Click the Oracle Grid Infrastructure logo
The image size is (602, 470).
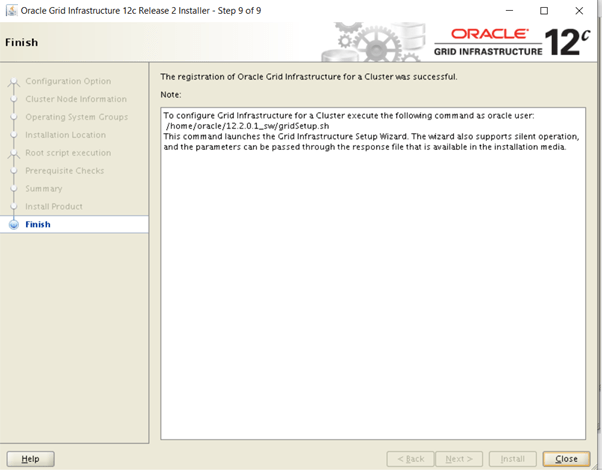pyautogui.click(x=487, y=42)
